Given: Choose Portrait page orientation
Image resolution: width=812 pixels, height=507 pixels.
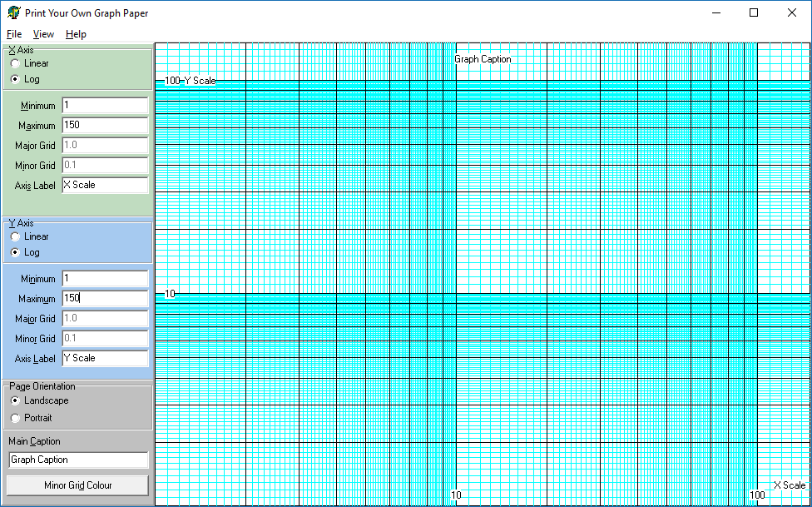Looking at the screenshot, I should [x=16, y=418].
